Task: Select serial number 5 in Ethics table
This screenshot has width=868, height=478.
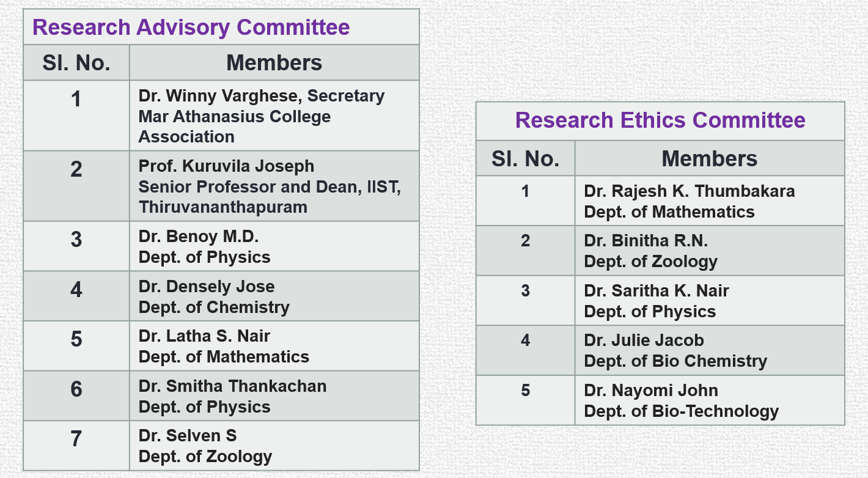Action: pyautogui.click(x=526, y=391)
